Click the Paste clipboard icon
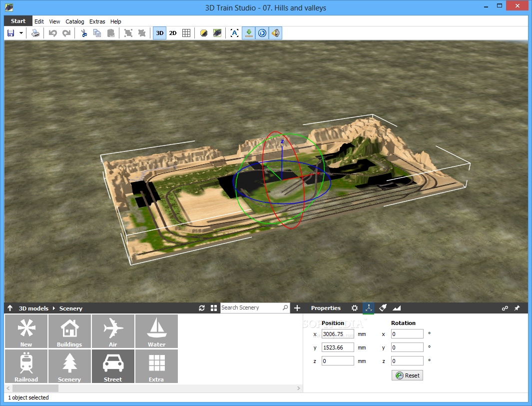The width and height of the screenshot is (532, 406). [x=110, y=33]
